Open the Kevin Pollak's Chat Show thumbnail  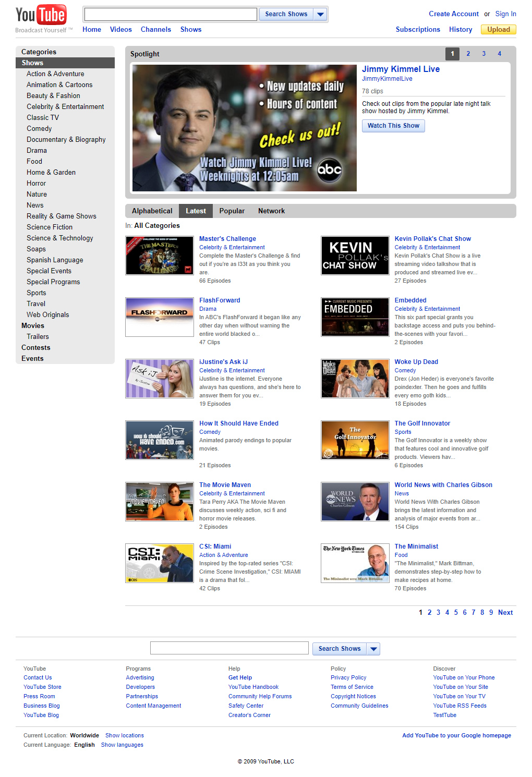click(355, 256)
